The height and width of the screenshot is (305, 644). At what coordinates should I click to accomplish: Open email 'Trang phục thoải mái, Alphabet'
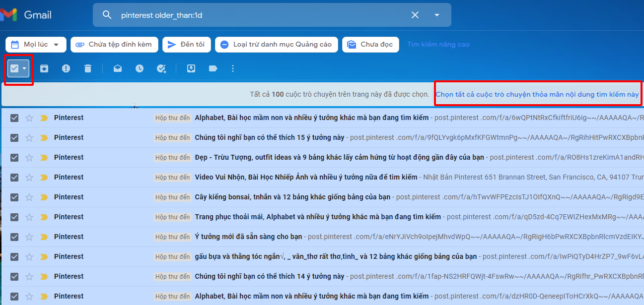coord(318,217)
